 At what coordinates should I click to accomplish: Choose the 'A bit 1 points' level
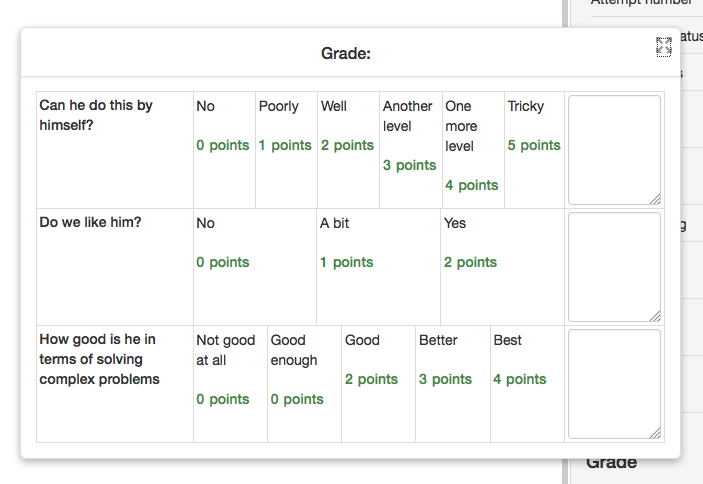point(378,267)
